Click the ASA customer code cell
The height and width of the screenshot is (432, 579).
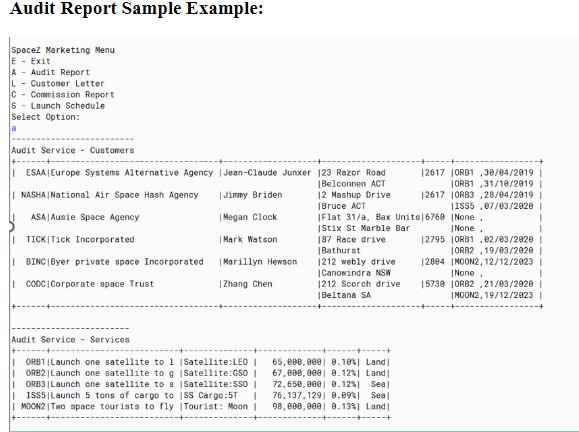click(x=38, y=217)
